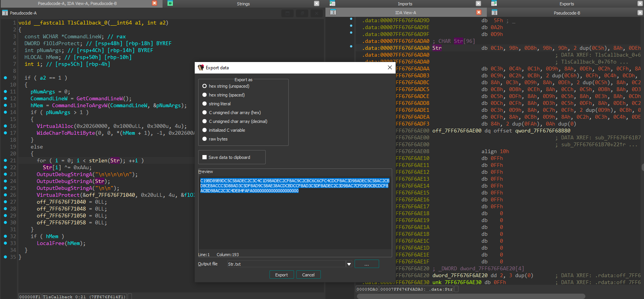
Task: Click the Imports tab icon
Action: tap(332, 3)
